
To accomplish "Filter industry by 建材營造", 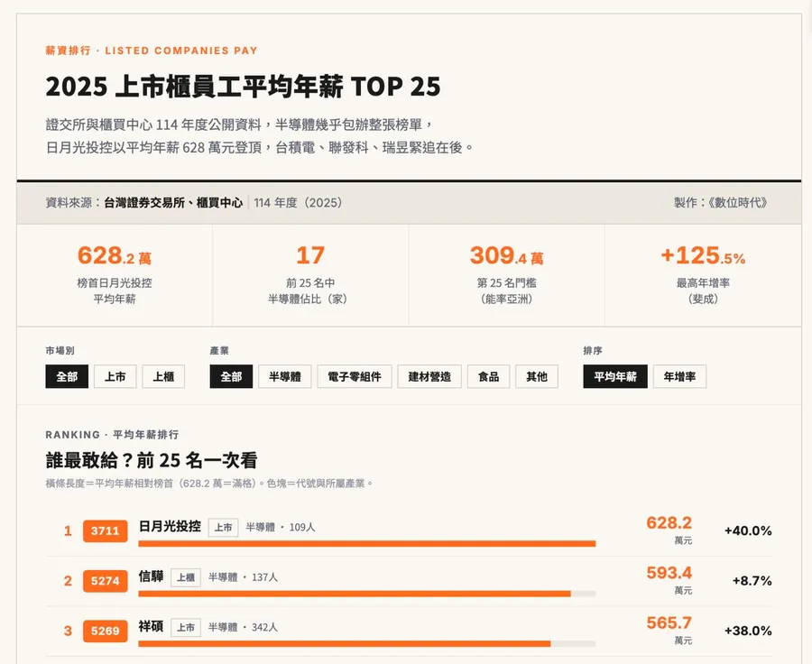I will [x=429, y=376].
